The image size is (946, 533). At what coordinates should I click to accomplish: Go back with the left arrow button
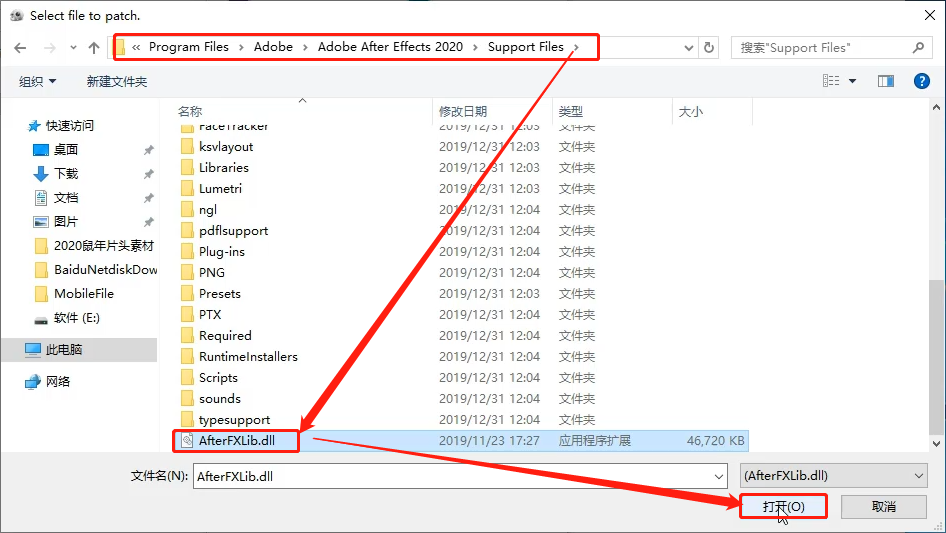coord(20,48)
